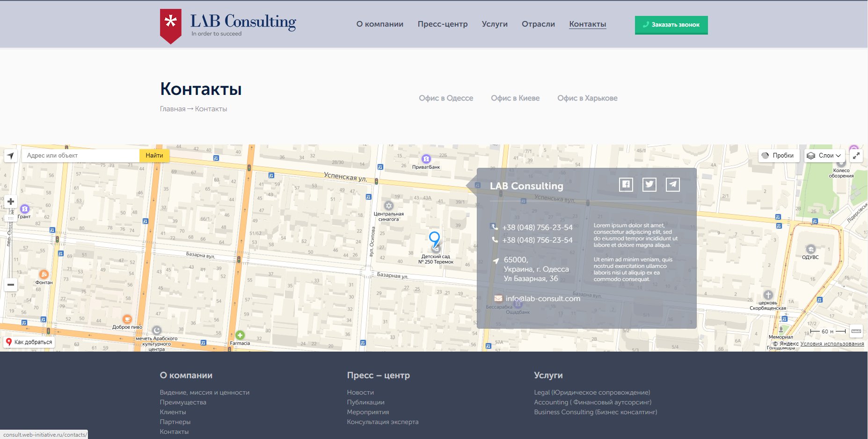Click the info@lab-consult.com email link
The image size is (868, 439).
point(543,298)
